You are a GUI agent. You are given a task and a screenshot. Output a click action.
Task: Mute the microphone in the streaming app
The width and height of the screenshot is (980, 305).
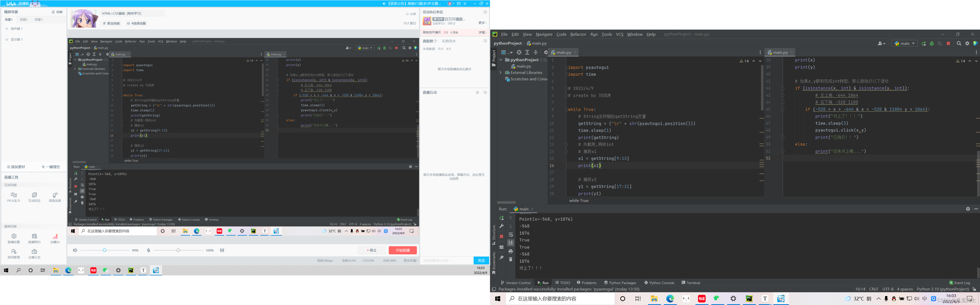[148, 250]
